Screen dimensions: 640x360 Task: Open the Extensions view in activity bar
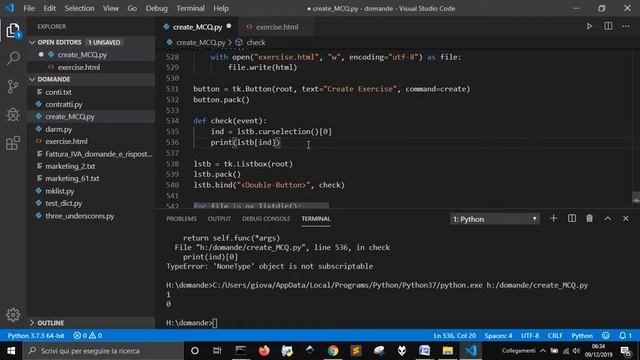[x=13, y=143]
